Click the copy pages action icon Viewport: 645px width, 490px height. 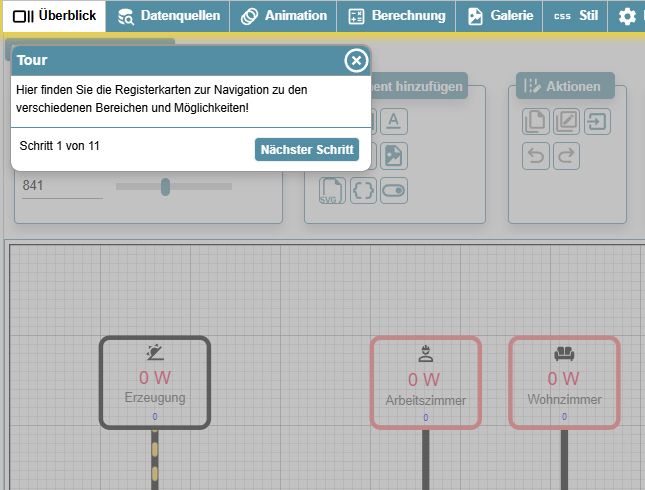[536, 121]
